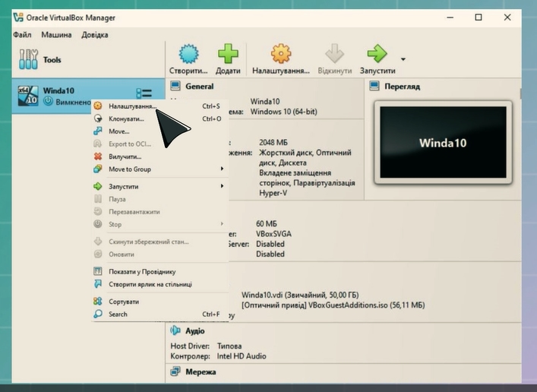Image resolution: width=537 pixels, height=392 pixels.
Task: Choose Показати у Провіднику menu entry
Action: 160,272
